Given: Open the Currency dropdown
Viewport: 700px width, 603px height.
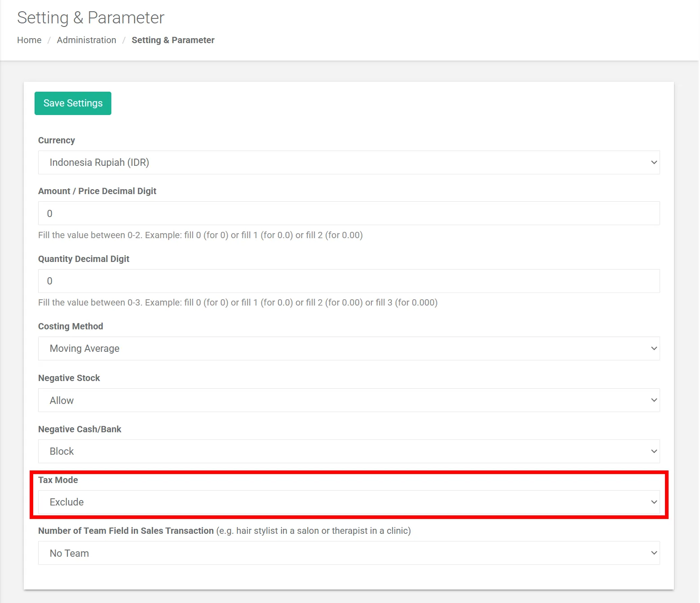Looking at the screenshot, I should pyautogui.click(x=349, y=162).
